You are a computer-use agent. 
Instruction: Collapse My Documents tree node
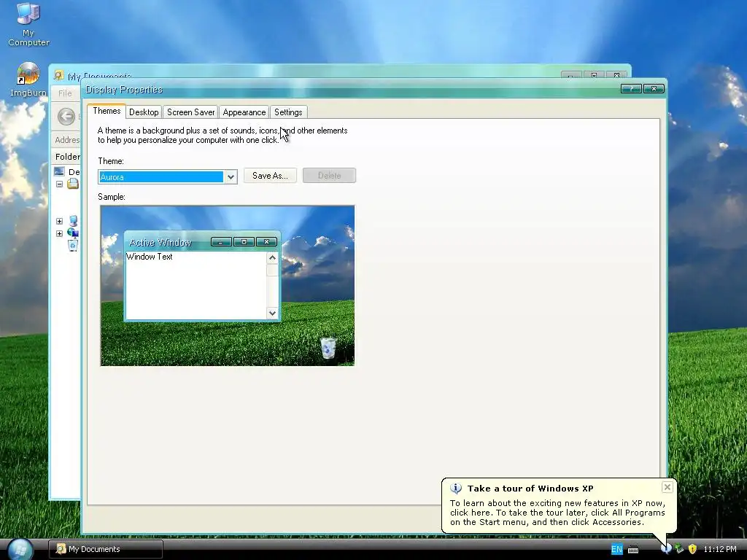pyautogui.click(x=60, y=184)
